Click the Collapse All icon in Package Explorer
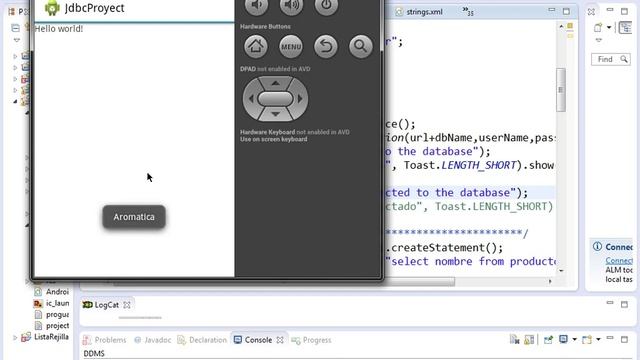 16,28
